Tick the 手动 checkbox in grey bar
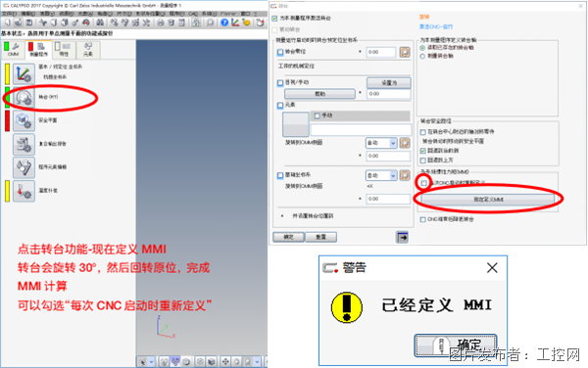The image size is (588, 368). [x=317, y=115]
